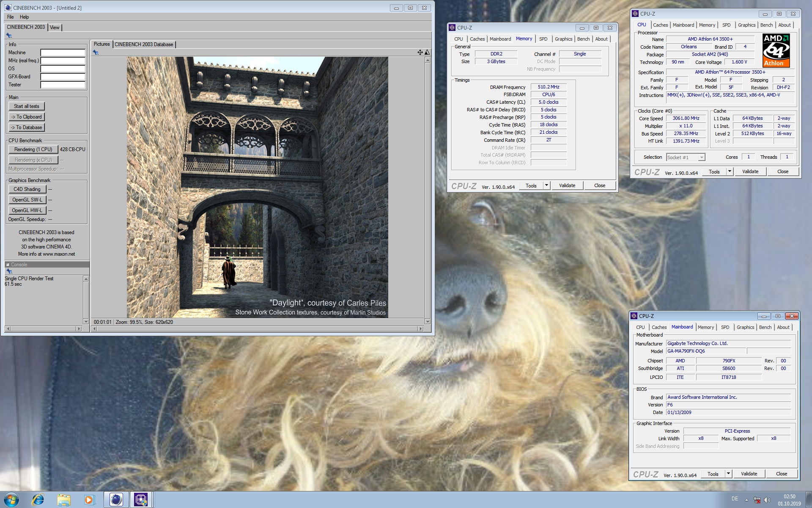Click motherboard model GA-MA790FX-DQ6
The height and width of the screenshot is (508, 812).
click(705, 351)
